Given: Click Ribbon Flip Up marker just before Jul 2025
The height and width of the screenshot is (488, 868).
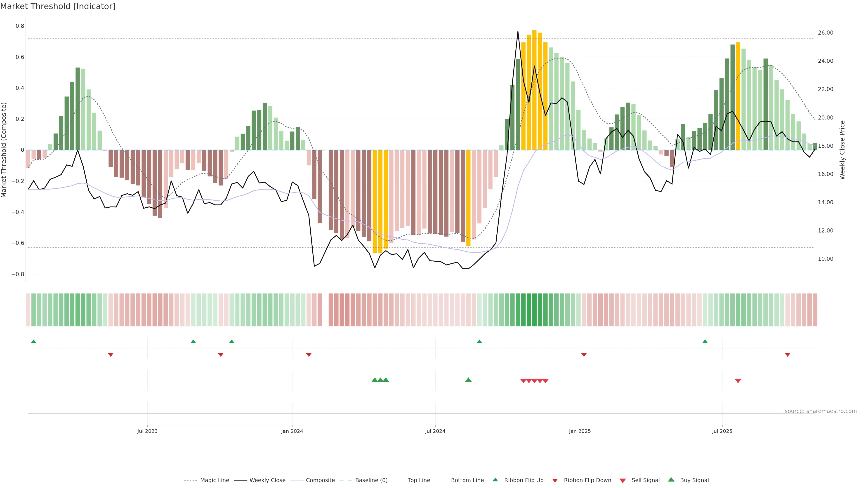Looking at the screenshot, I should 705,342.
